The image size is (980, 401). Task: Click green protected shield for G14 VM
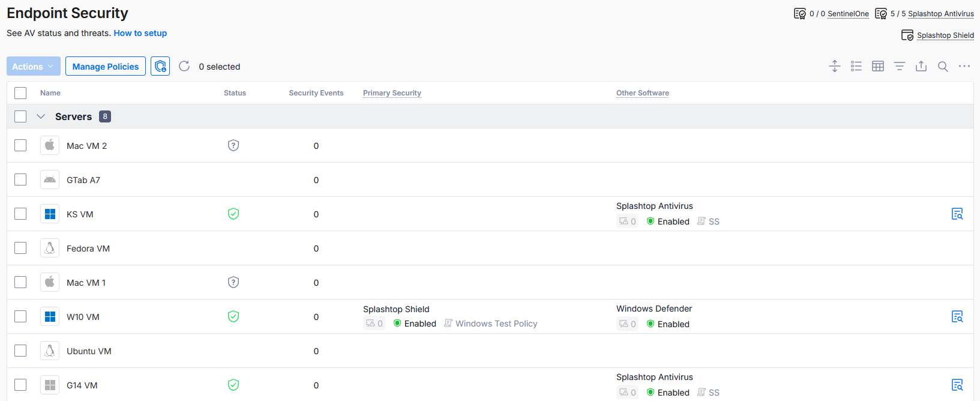pos(233,385)
